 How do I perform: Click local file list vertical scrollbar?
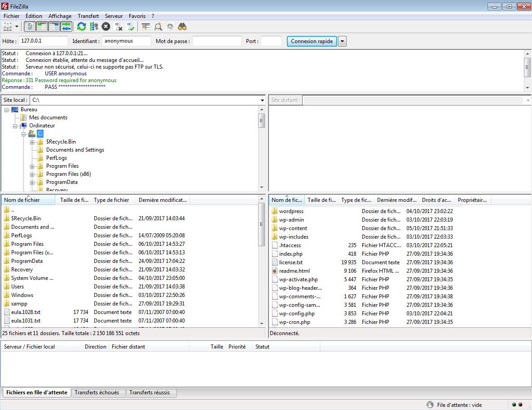point(262,261)
